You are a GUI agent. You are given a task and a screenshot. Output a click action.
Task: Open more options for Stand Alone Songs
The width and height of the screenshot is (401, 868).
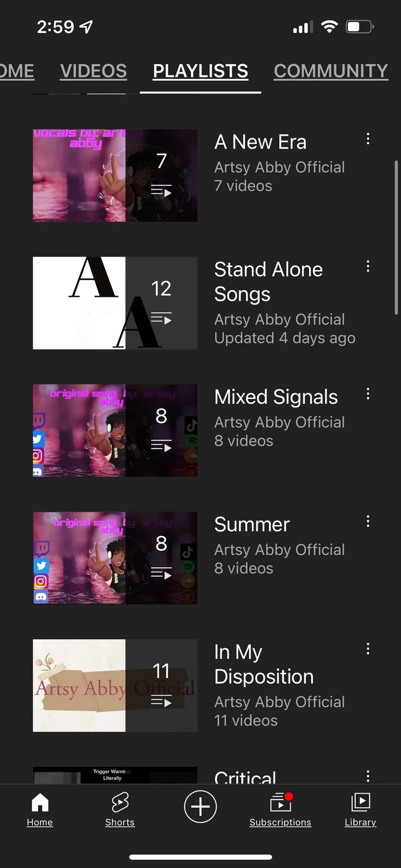coord(368,266)
